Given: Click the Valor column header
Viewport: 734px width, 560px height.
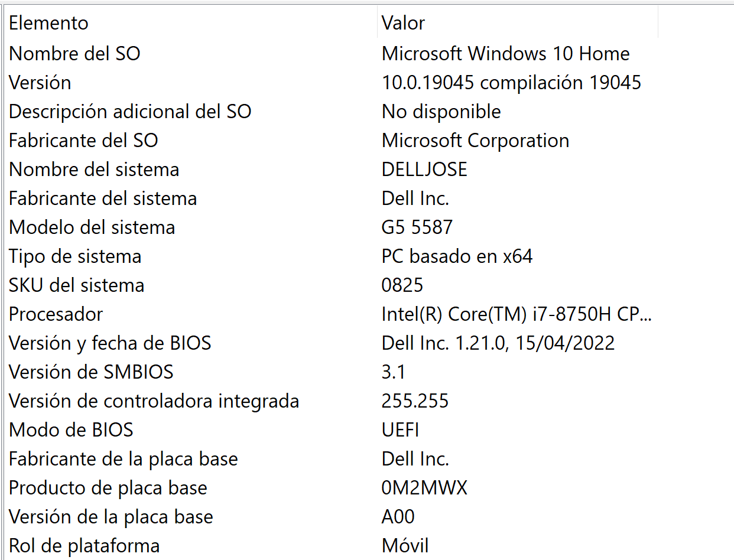Looking at the screenshot, I should (x=402, y=23).
